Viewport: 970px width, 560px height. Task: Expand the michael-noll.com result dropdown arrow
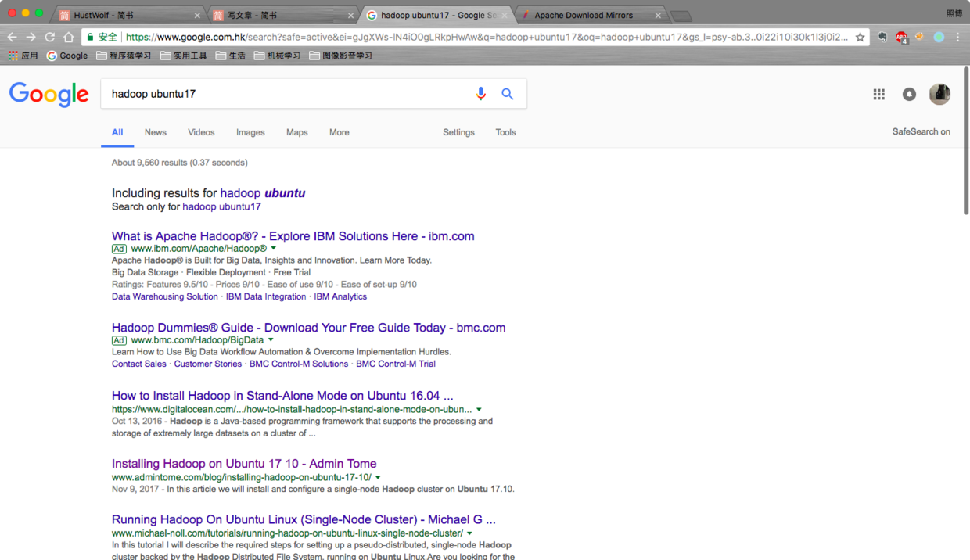[x=469, y=533]
